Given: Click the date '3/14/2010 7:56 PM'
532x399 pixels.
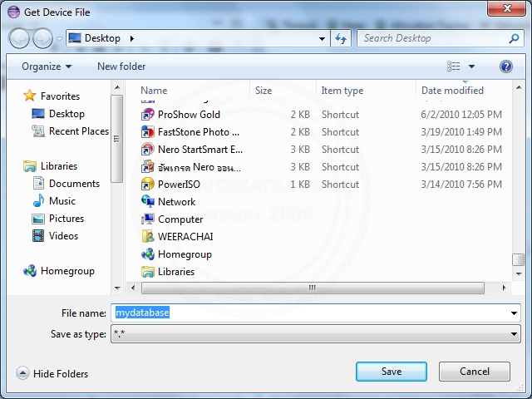Looking at the screenshot, I should (x=461, y=185).
